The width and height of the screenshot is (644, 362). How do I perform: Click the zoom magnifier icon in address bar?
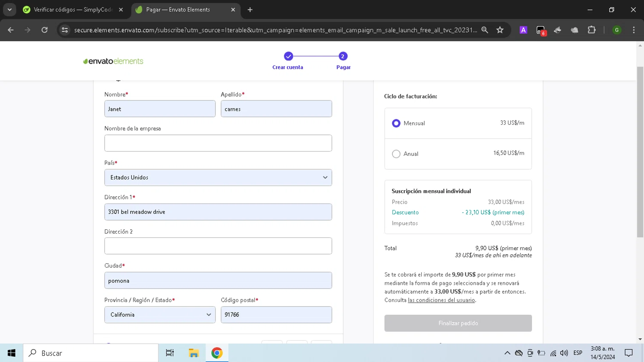click(x=485, y=30)
